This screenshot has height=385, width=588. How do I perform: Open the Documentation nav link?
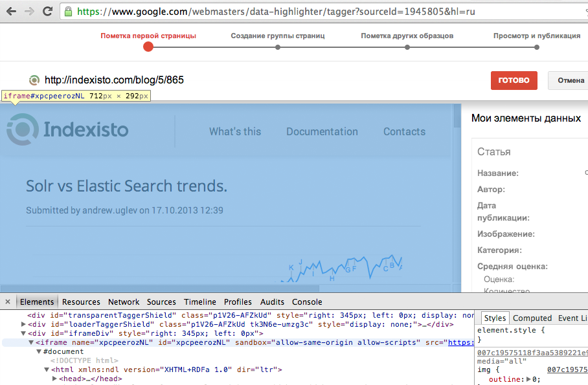tap(322, 131)
